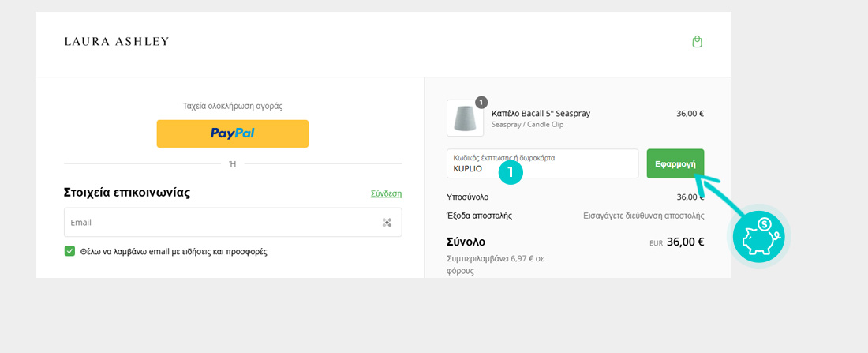Click the autofill icon inside Email field
The height and width of the screenshot is (353, 868).
tap(387, 222)
